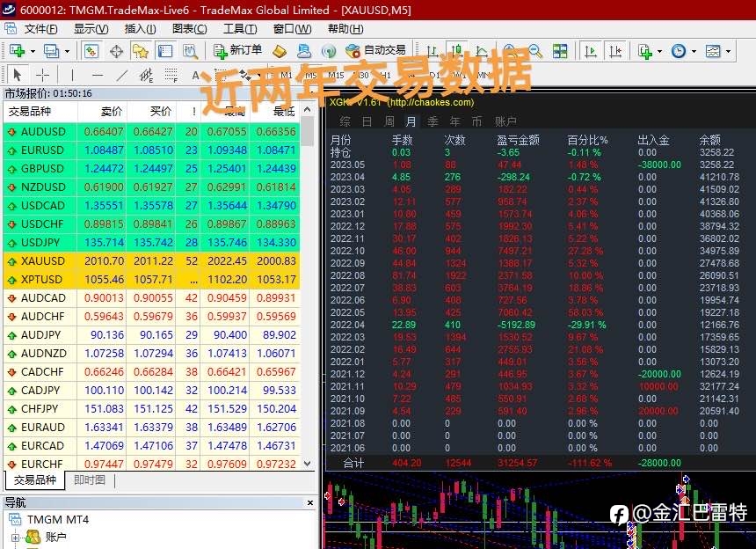Open the chaokes.com link
The height and width of the screenshot is (549, 756).
431,102
